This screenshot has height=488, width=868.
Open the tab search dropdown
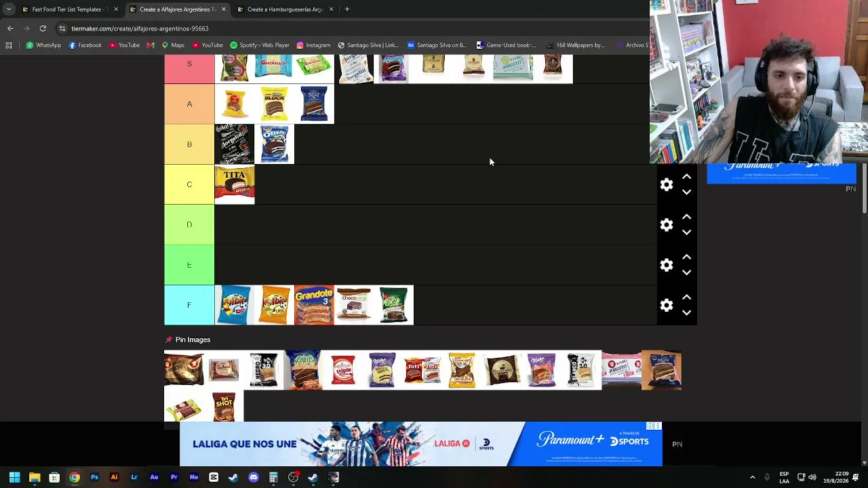coord(9,9)
